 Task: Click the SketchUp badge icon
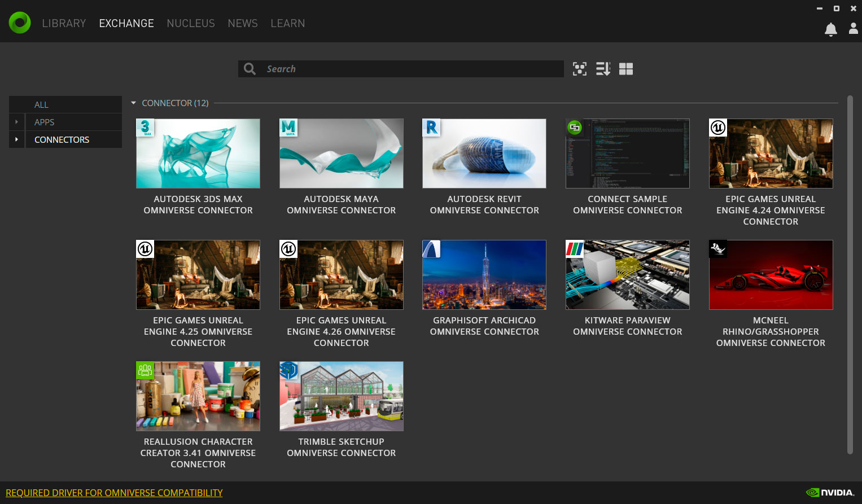pyautogui.click(x=288, y=370)
